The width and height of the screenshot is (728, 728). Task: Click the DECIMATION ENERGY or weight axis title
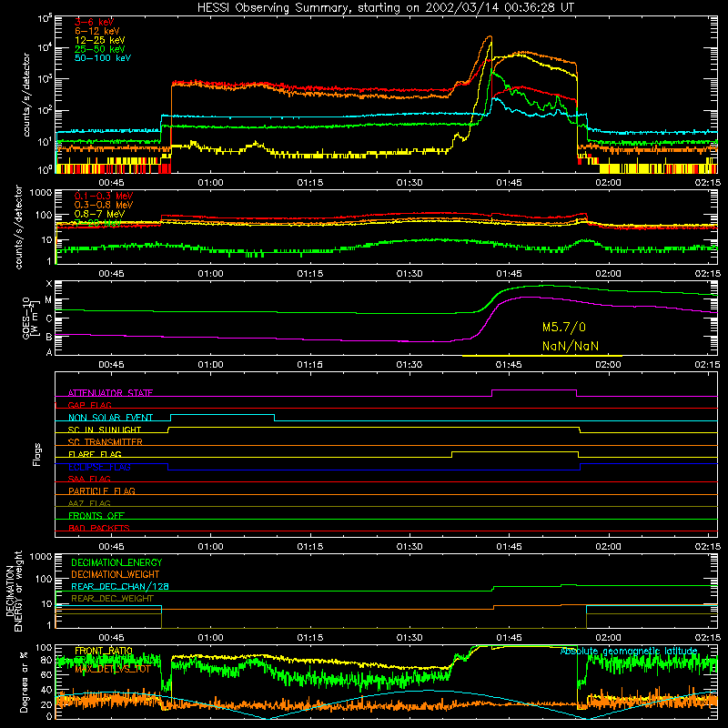[x=14, y=591]
